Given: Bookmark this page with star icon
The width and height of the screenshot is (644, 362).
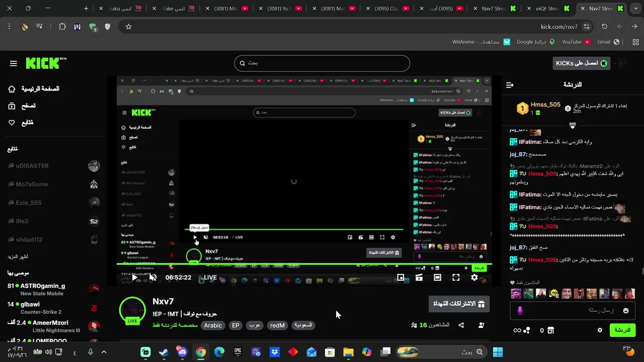Looking at the screenshot, I should point(128,27).
